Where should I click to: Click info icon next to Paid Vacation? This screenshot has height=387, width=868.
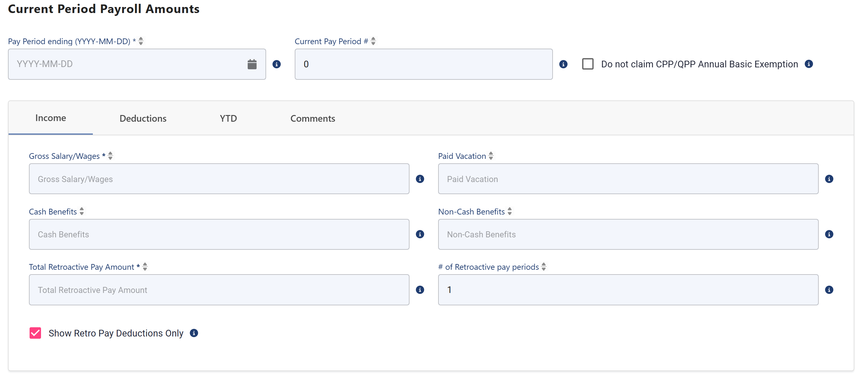point(829,179)
